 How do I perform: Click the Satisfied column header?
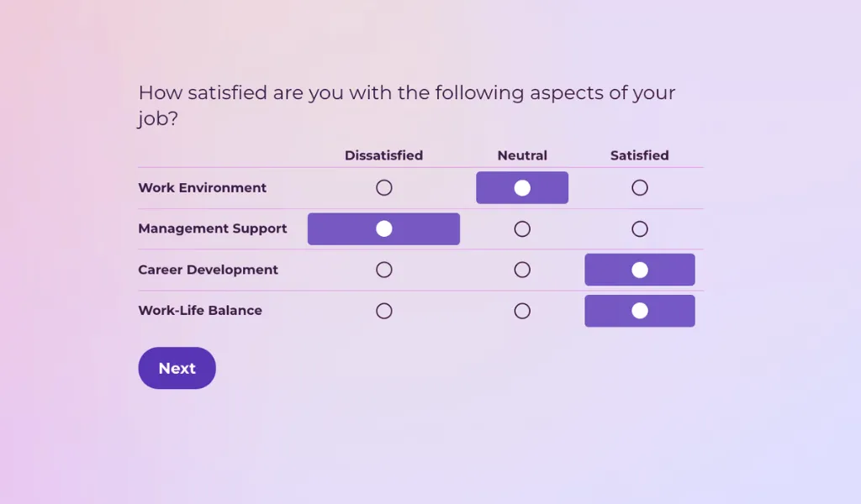tap(639, 155)
